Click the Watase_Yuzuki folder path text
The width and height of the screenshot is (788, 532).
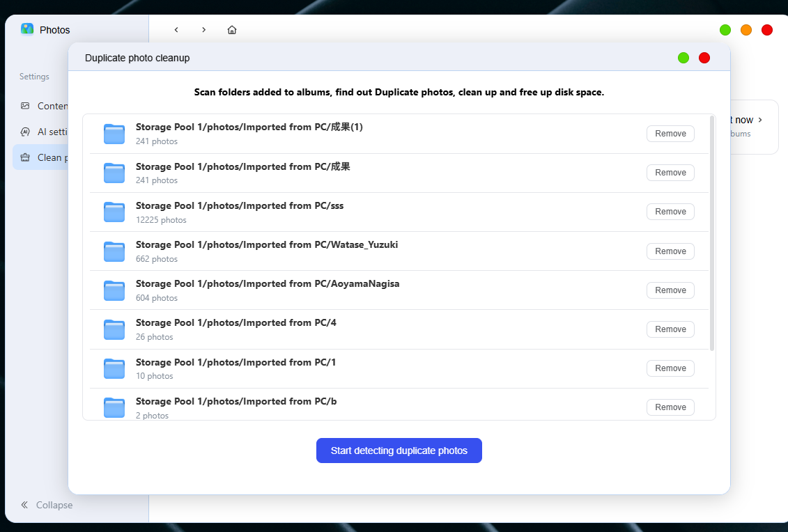[267, 244]
